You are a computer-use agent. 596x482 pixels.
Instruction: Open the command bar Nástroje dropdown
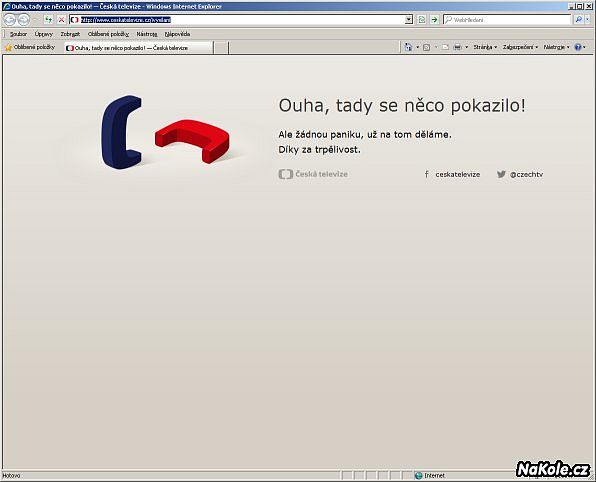[x=556, y=47]
